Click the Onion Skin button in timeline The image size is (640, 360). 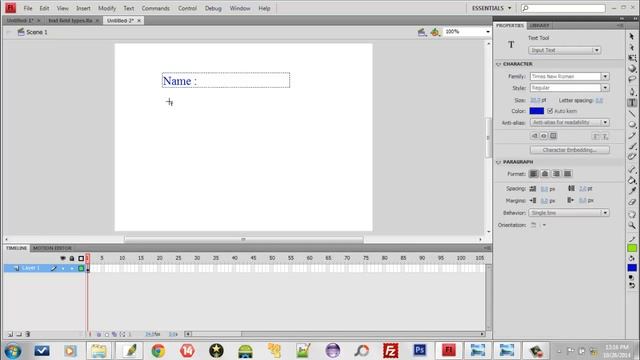pos(98,334)
